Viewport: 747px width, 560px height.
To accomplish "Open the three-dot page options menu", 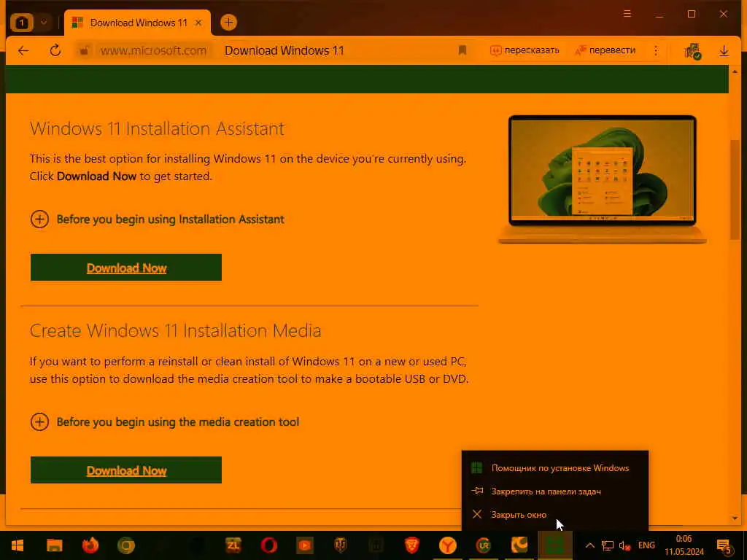I will coord(656,50).
